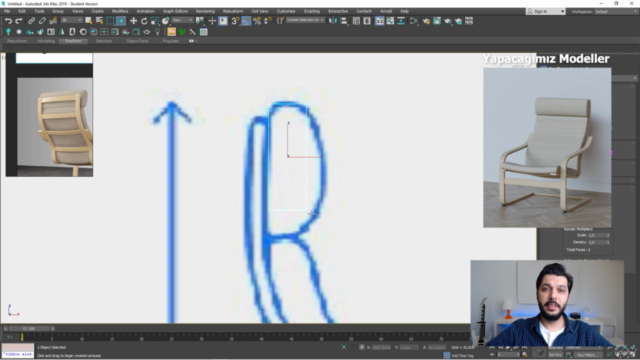
Task: Open the Modifiers menu
Action: coord(120,11)
